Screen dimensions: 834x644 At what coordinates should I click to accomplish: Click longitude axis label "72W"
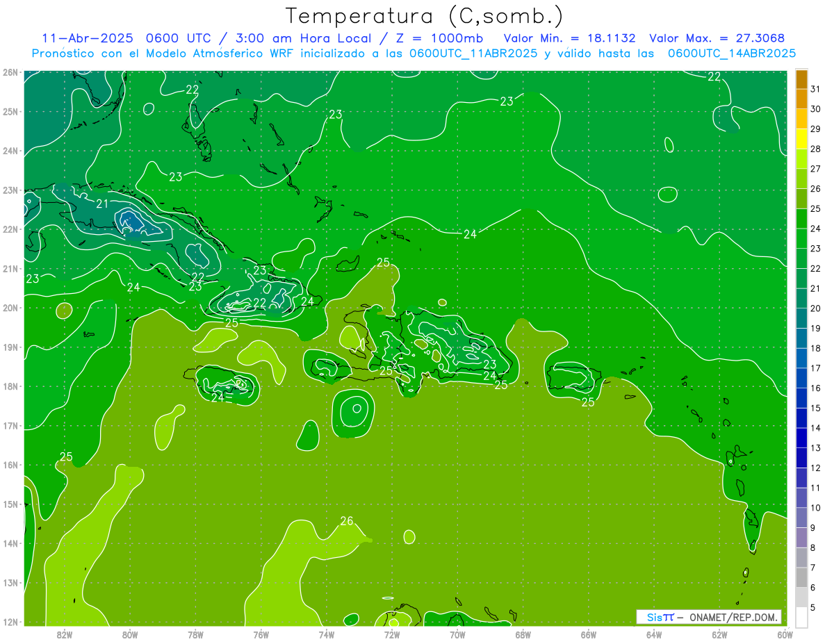pos(391,634)
